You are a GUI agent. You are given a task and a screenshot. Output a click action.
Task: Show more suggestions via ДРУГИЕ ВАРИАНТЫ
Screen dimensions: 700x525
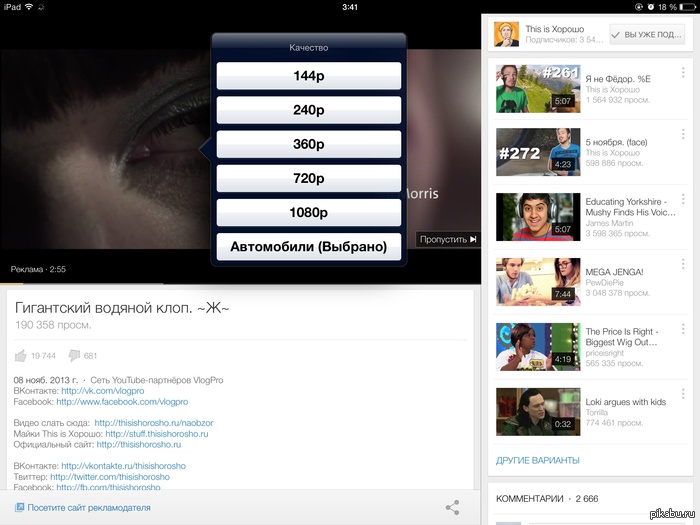[538, 460]
